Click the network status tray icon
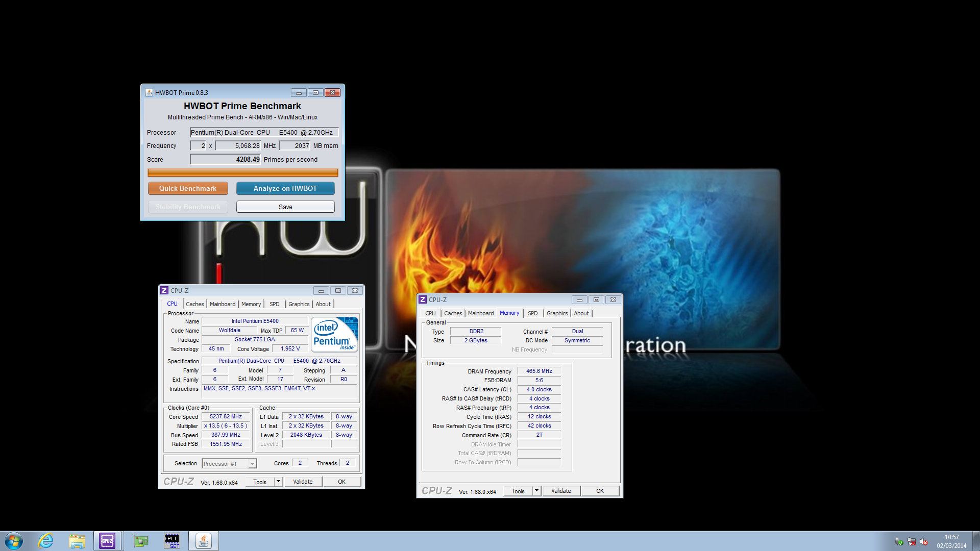 pyautogui.click(x=912, y=541)
